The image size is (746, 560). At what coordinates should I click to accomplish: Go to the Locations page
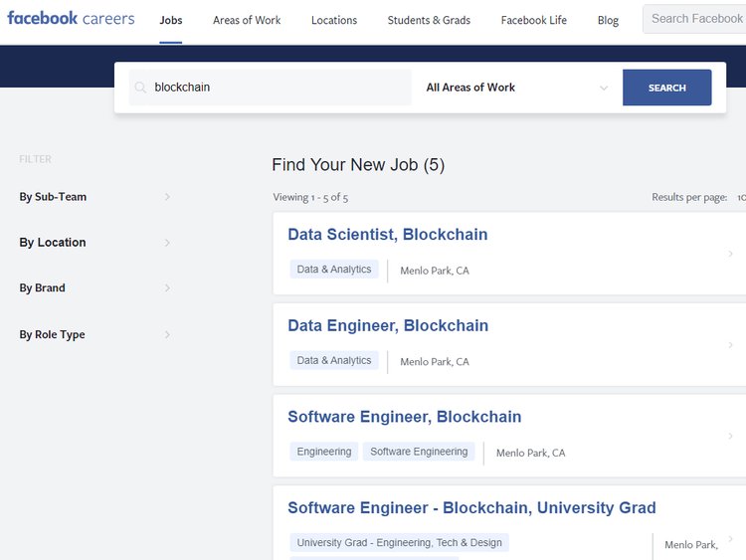(x=334, y=21)
